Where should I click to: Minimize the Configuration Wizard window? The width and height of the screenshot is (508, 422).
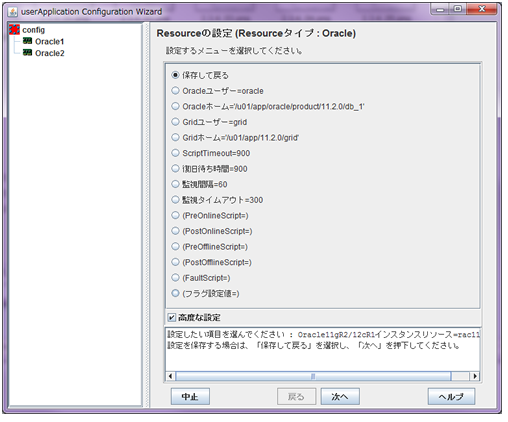440,9
